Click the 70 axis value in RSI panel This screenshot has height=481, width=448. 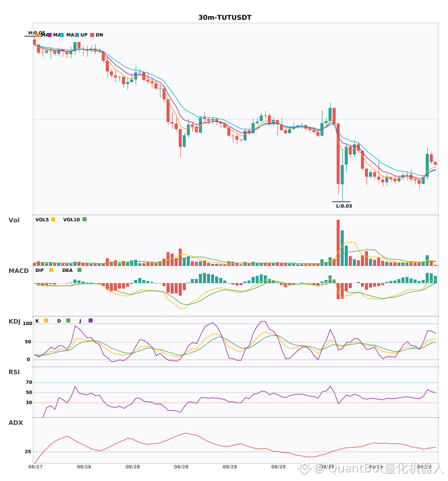tap(29, 382)
